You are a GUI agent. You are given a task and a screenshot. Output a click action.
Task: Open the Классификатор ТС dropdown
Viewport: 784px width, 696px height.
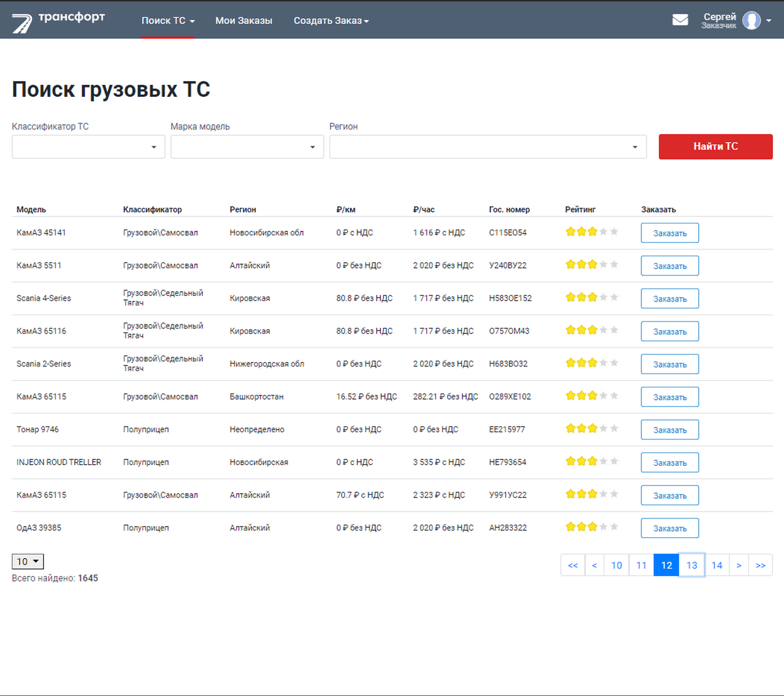[x=89, y=147]
